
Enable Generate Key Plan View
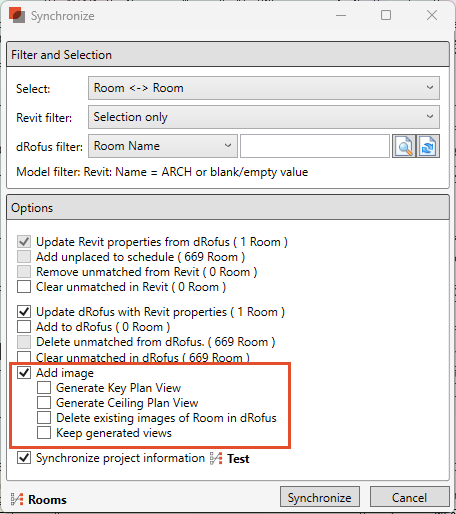pos(44,388)
